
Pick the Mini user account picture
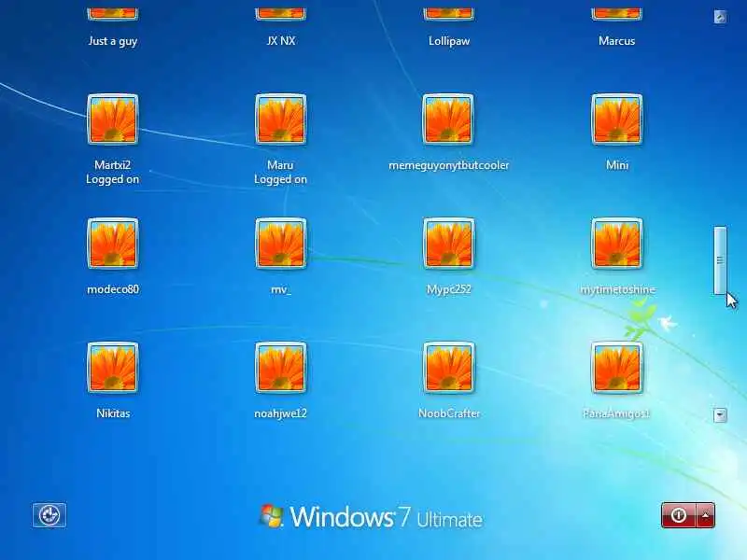(617, 119)
